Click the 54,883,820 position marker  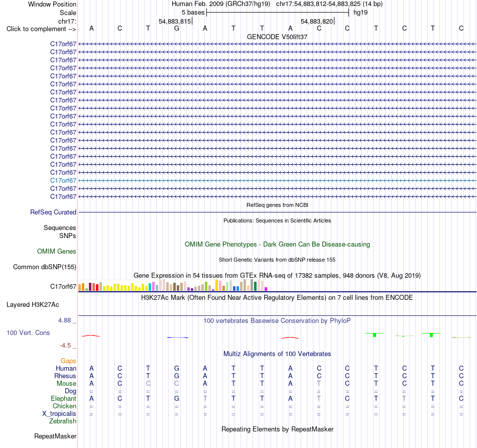point(317,21)
